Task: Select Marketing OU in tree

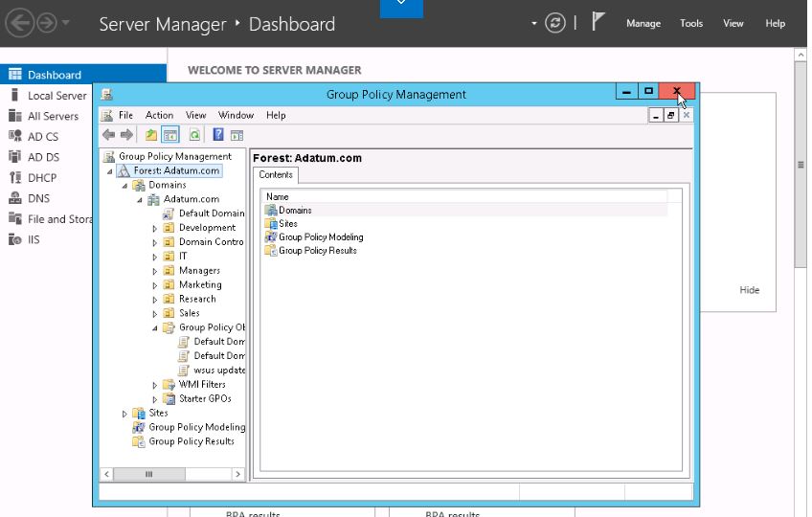Action: pyautogui.click(x=200, y=285)
